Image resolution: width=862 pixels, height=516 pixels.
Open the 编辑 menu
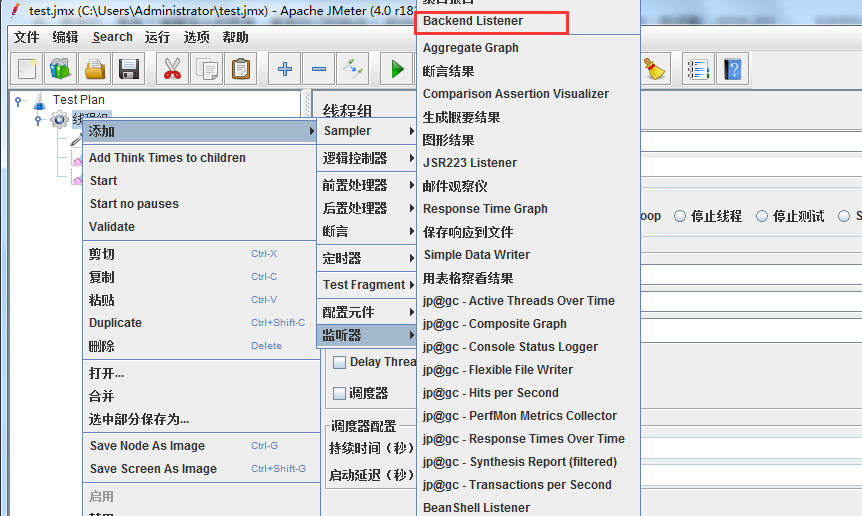pos(65,37)
